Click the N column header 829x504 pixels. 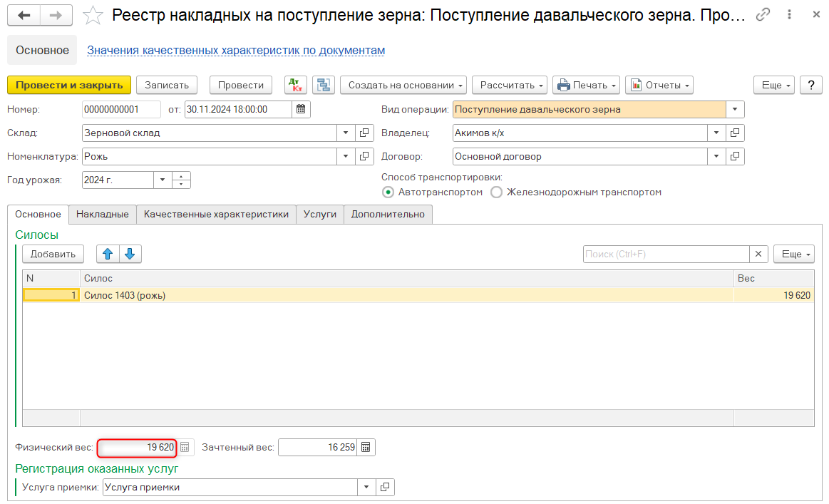tap(51, 278)
